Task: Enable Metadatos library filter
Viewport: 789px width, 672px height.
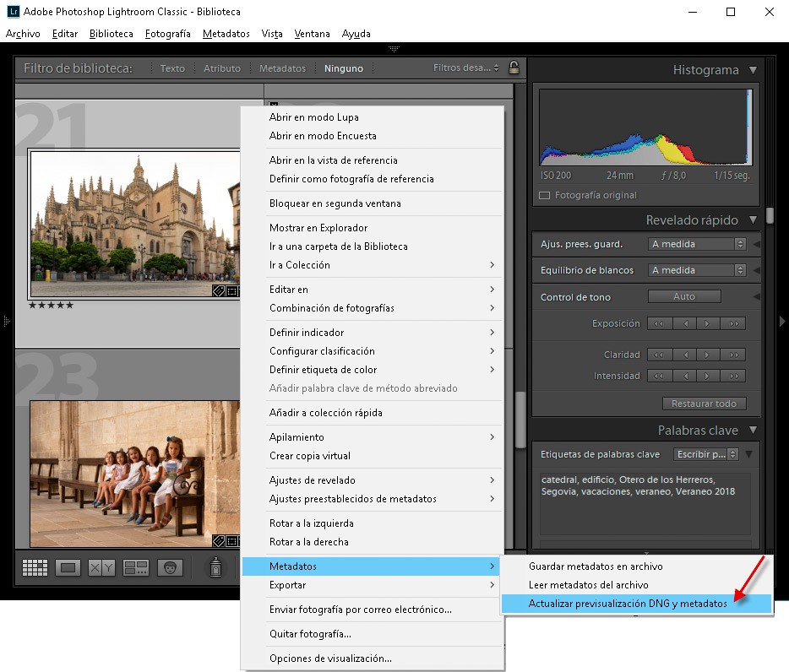Action: 282,68
